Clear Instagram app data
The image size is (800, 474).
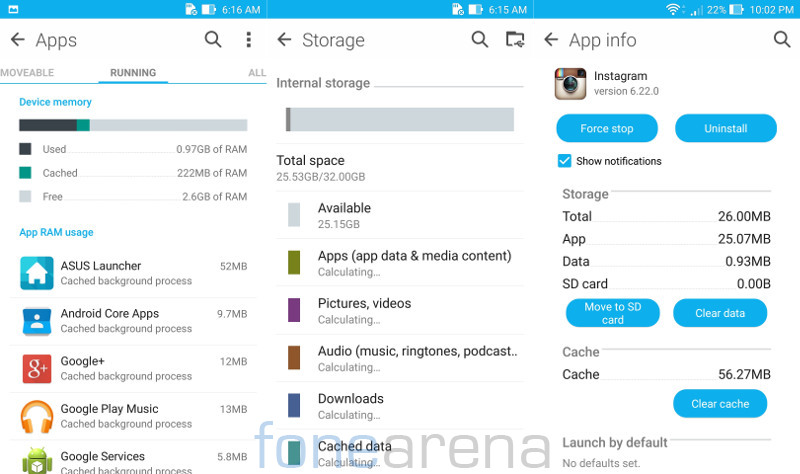tap(720, 313)
